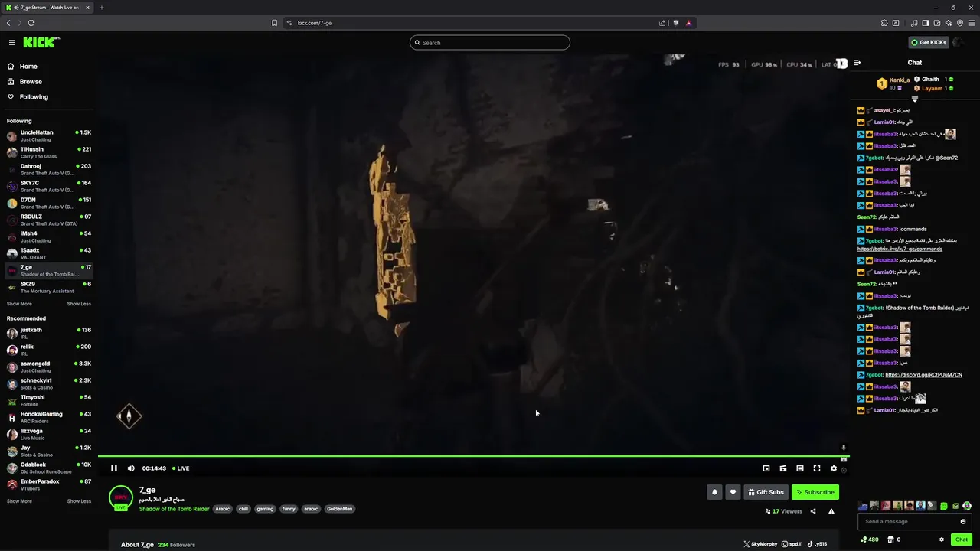Enable mini player mode
This screenshot has width=980, height=551.
(766, 468)
